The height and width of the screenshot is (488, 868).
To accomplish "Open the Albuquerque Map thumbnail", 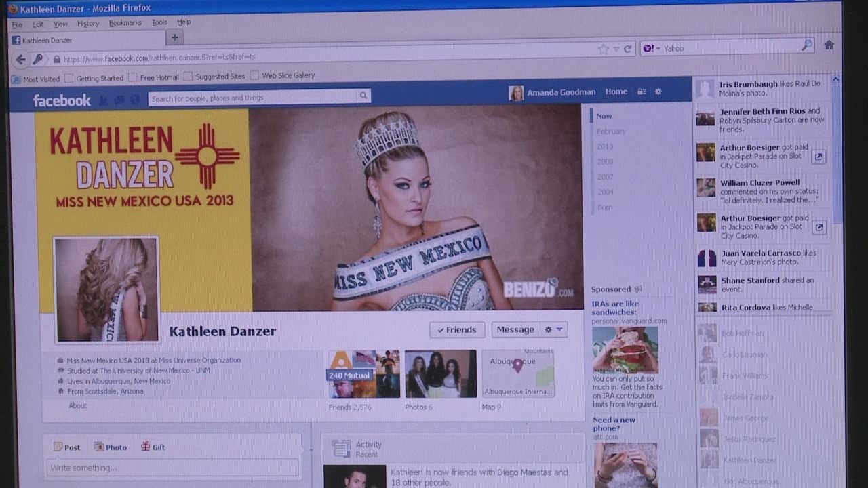I will [517, 373].
